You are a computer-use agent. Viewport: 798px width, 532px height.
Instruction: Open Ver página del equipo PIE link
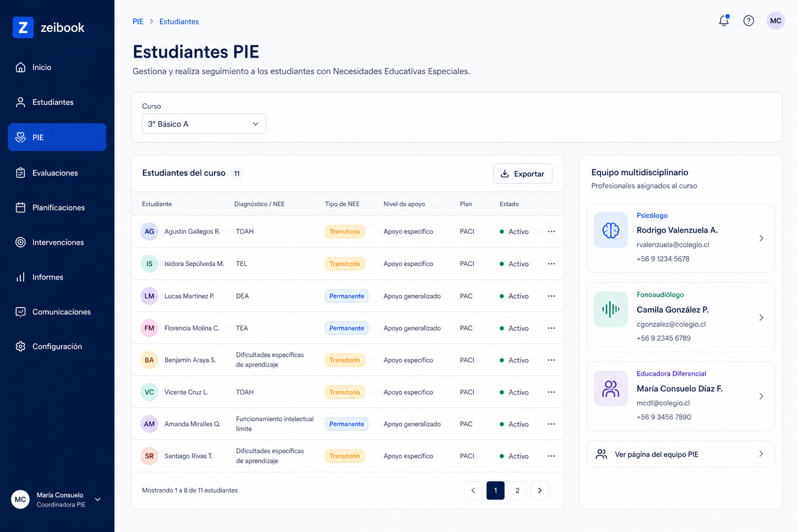click(681, 454)
